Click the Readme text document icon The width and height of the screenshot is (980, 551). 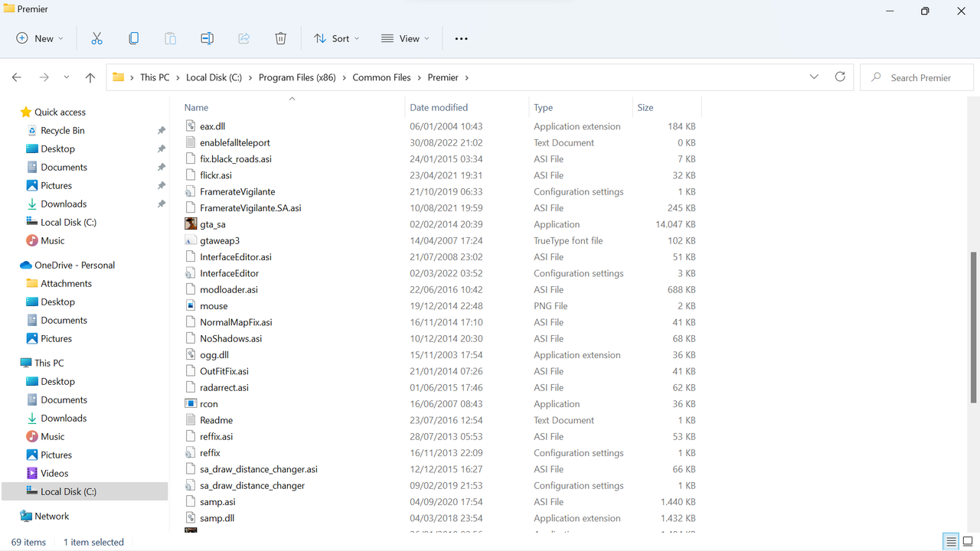[x=191, y=420]
